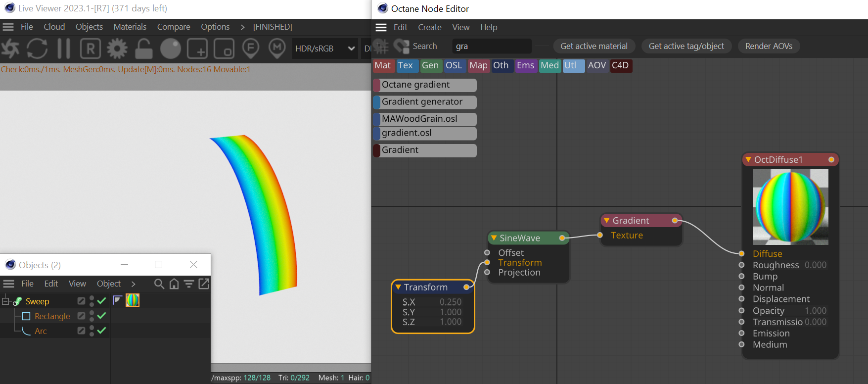Toggle the Ems node filter

(x=525, y=65)
